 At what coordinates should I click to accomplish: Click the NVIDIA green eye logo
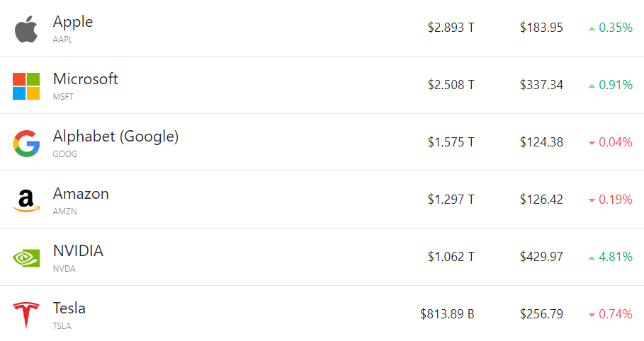26,258
